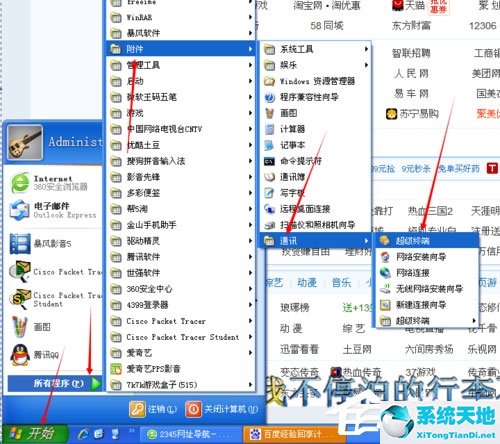500x444 pixels.
Task: Open 暴风影音5 icon in start menu
Action: [20, 244]
